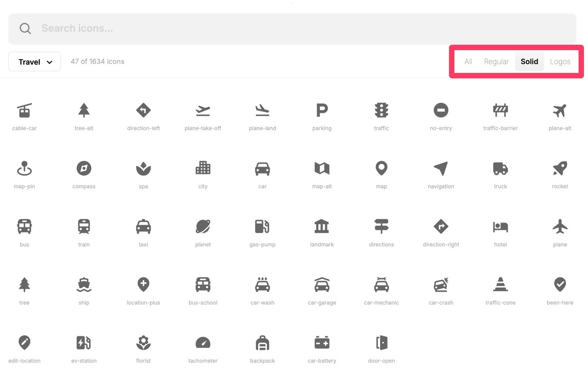
Task: Select the location-plus icon
Action: [x=143, y=285]
